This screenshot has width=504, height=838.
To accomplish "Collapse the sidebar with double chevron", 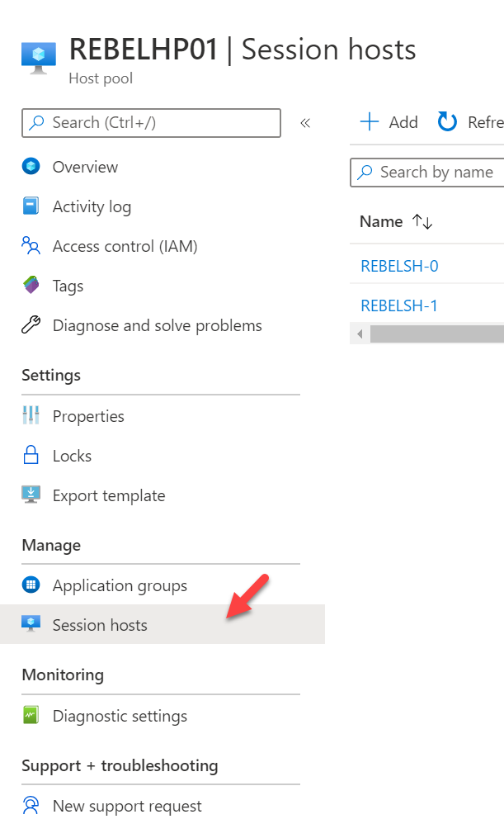I will [305, 124].
